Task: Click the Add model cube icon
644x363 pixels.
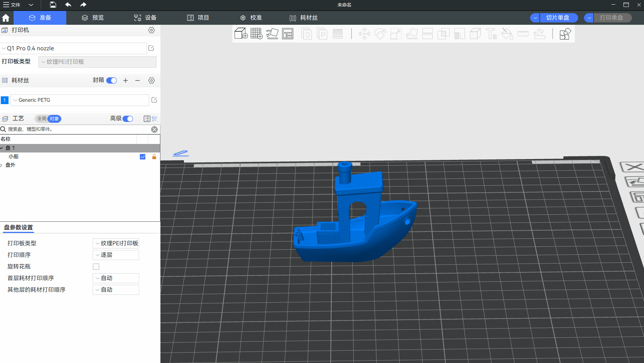Action: pyautogui.click(x=241, y=34)
